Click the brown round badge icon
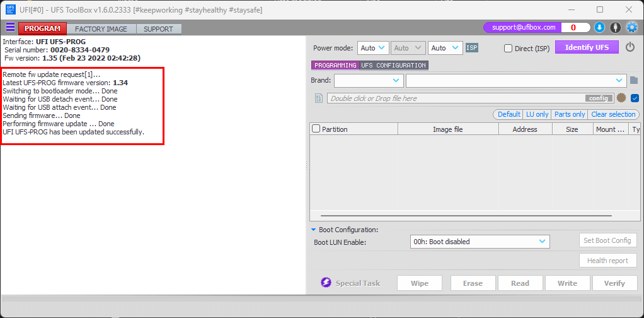This screenshot has width=644, height=318. click(x=621, y=98)
